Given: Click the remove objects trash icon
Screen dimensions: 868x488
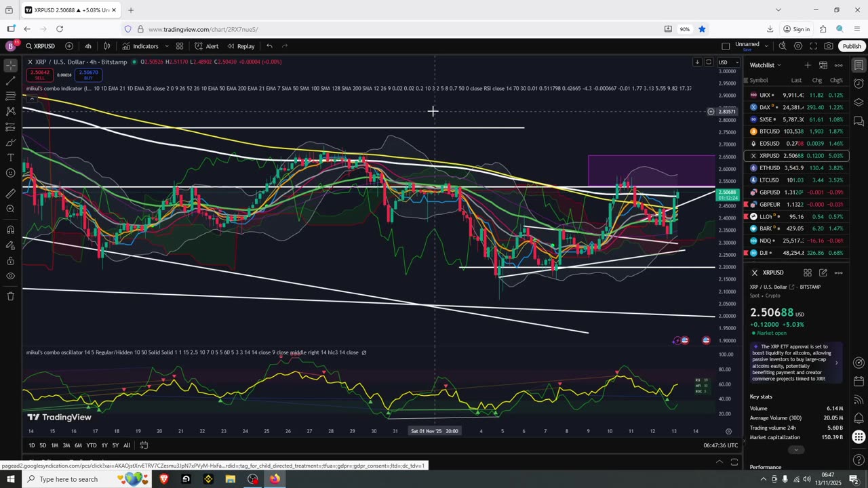Looking at the screenshot, I should (10, 296).
